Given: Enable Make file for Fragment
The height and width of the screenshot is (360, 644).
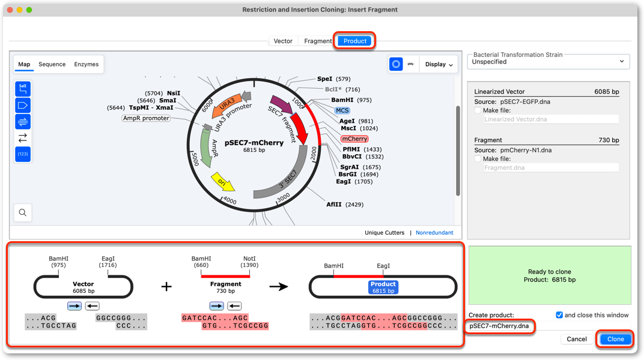Looking at the screenshot, I should (x=478, y=158).
